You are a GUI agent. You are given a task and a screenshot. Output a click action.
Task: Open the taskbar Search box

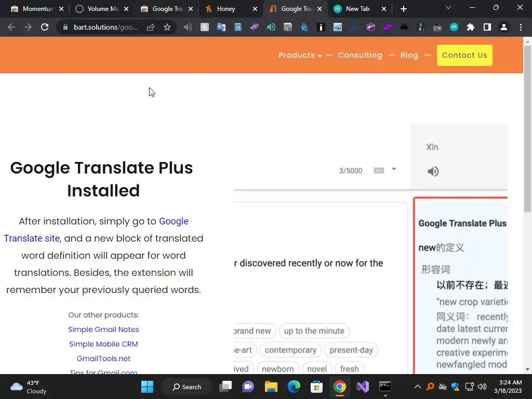187,387
